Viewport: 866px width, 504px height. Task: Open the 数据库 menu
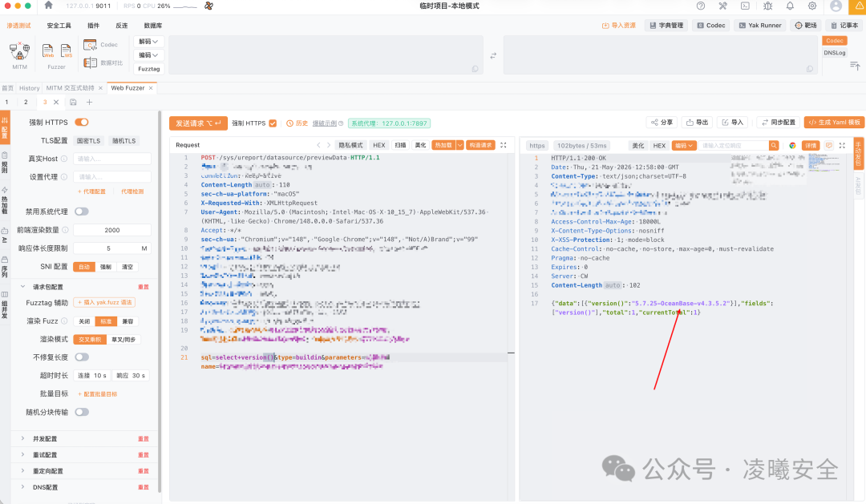153,26
